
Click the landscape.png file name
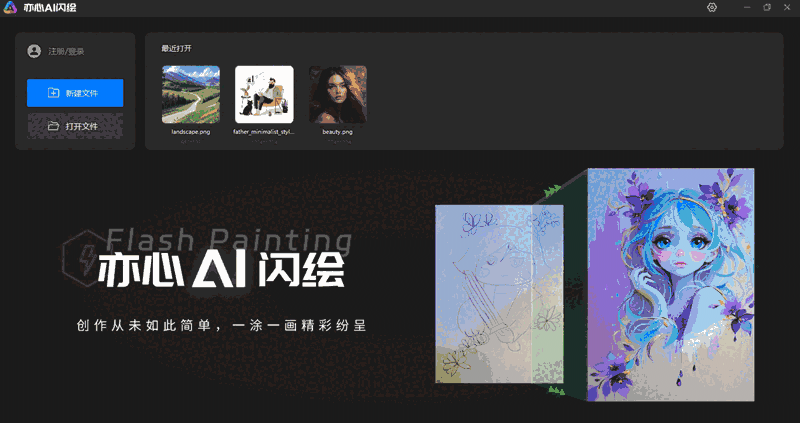click(x=191, y=132)
